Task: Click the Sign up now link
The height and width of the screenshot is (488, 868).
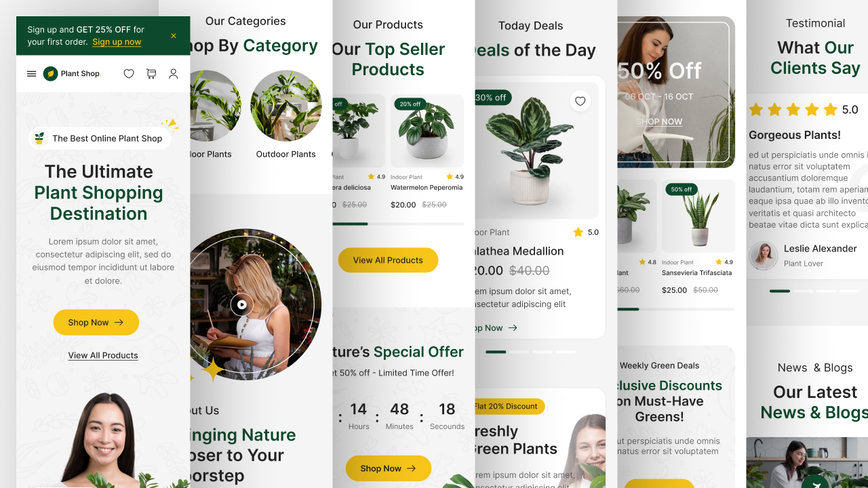Action: point(117,42)
